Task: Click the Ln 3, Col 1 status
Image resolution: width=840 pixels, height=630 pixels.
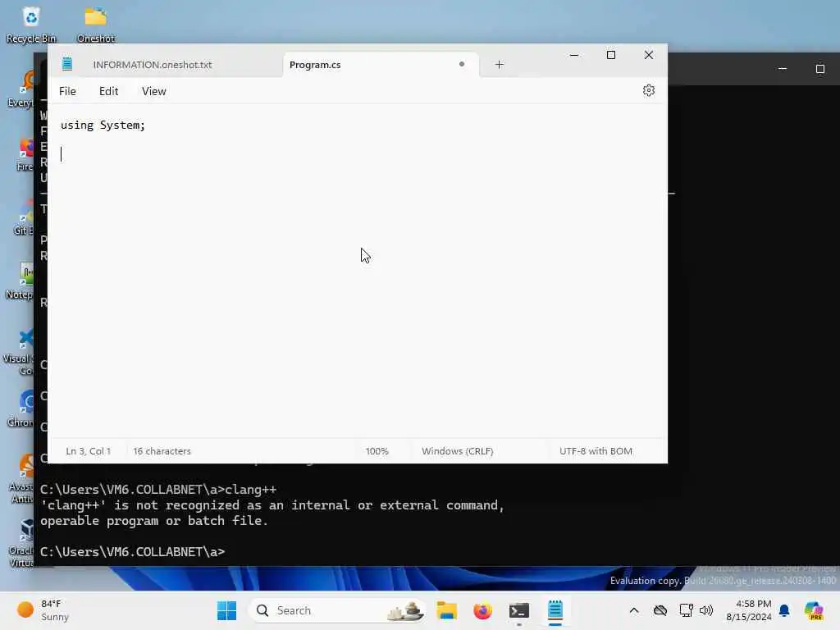Action: click(x=89, y=451)
